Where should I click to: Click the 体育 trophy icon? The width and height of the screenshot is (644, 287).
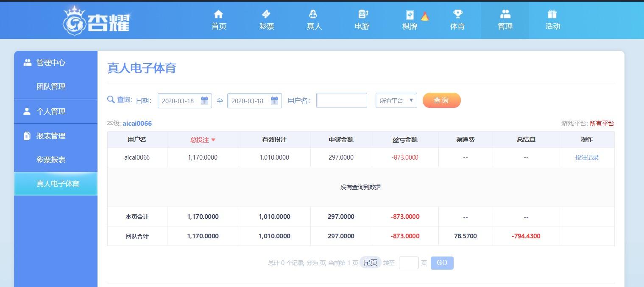(x=457, y=14)
